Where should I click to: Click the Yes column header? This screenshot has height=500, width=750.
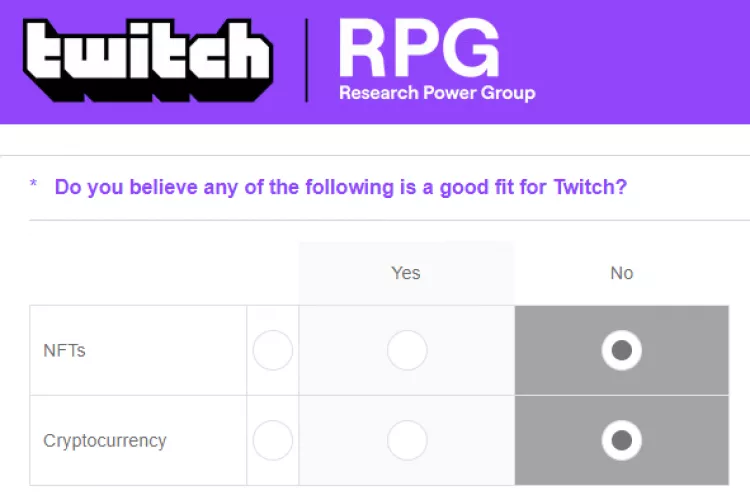tap(406, 273)
